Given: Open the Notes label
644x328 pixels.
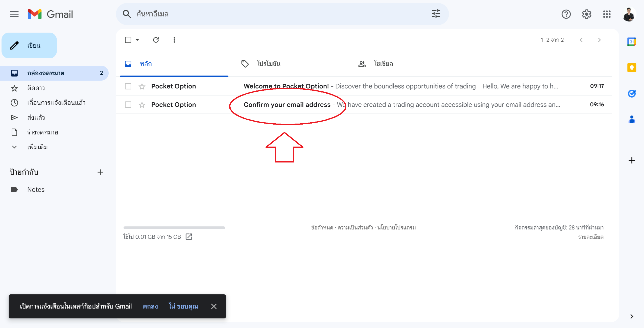Looking at the screenshot, I should click(x=54, y=190).
